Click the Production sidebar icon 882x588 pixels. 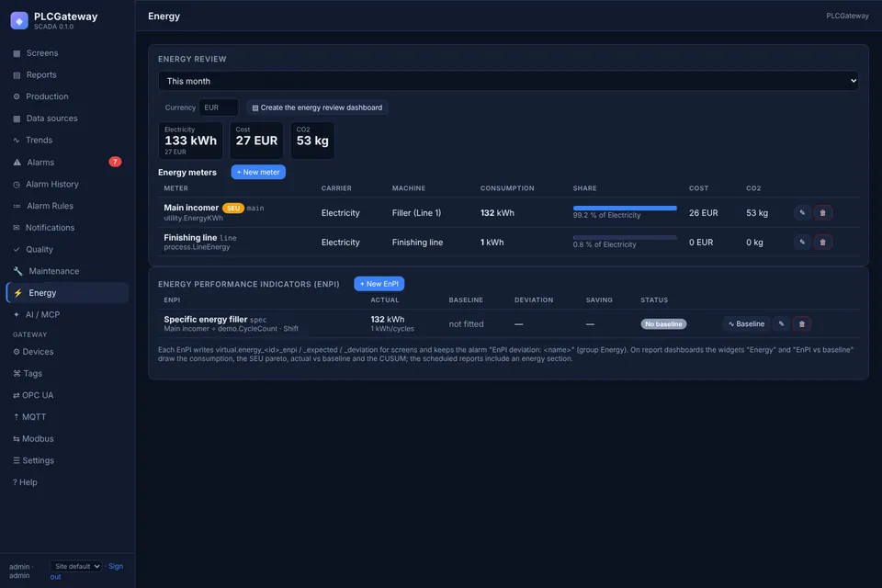17,96
